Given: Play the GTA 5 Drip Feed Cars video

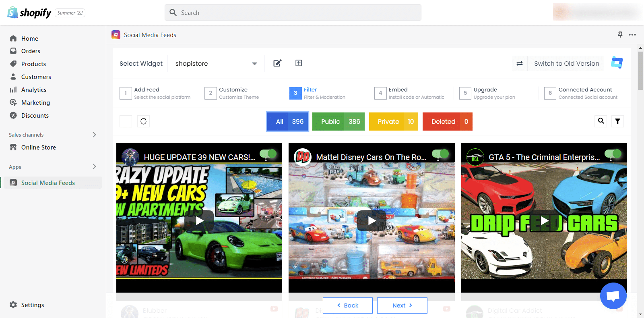Looking at the screenshot, I should click(544, 220).
